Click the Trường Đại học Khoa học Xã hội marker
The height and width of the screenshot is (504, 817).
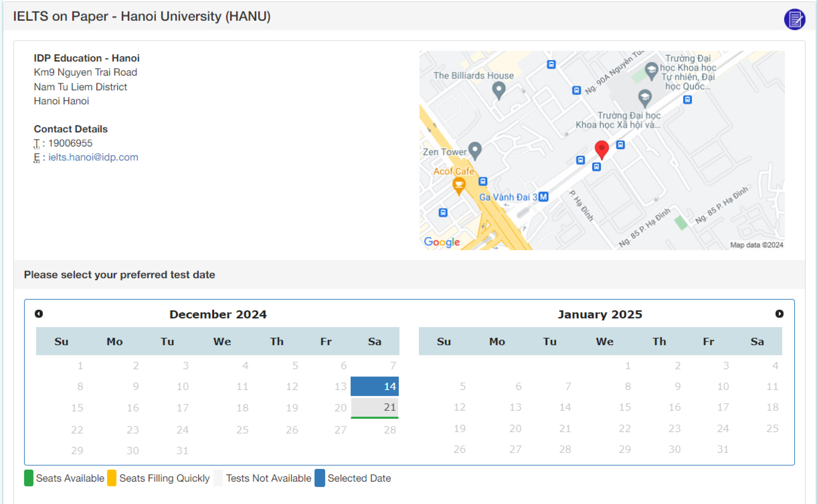(x=645, y=98)
